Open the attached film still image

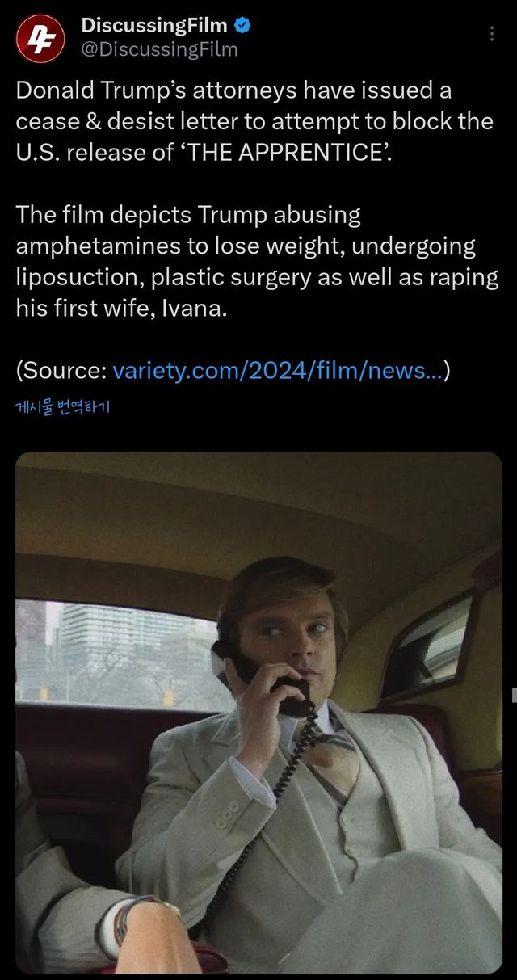(x=258, y=711)
